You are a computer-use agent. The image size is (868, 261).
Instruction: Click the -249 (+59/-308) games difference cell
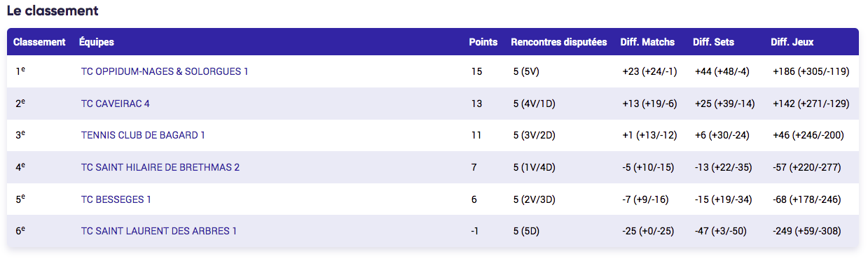coord(807,231)
